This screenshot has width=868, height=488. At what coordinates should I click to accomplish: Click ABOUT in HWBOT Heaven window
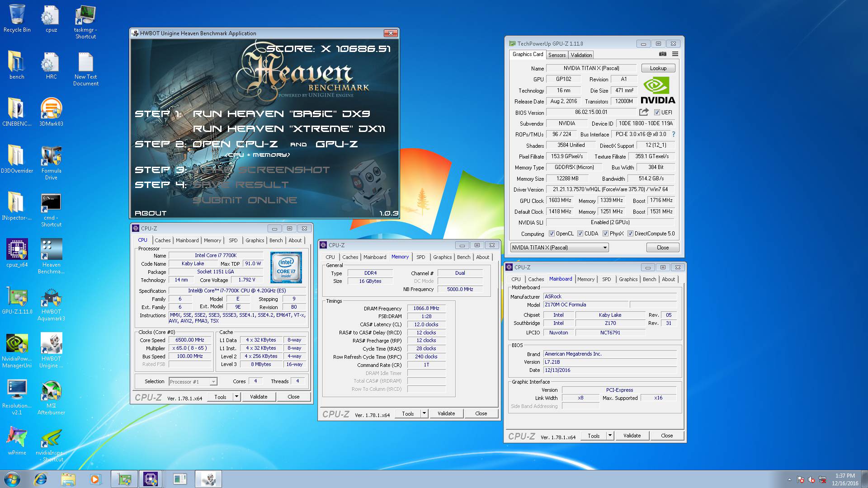click(x=151, y=213)
